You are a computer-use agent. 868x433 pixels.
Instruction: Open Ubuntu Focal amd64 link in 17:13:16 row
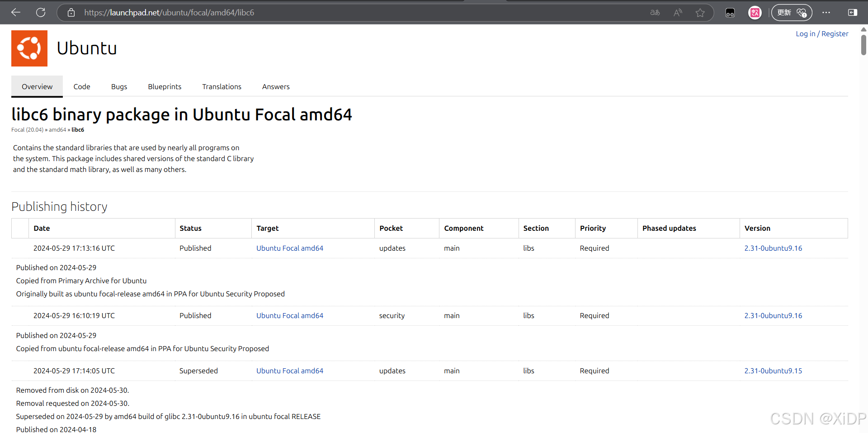pyautogui.click(x=290, y=248)
